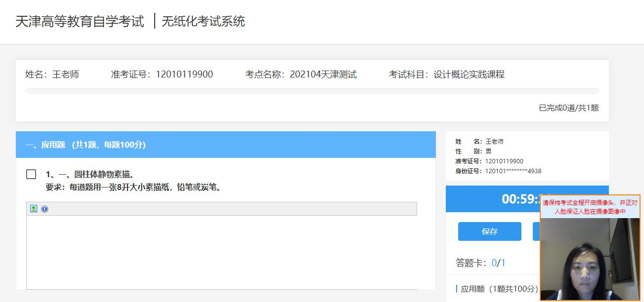The image size is (644, 302).
Task: Select the 一、应用题 section header bar
Action: [x=225, y=145]
